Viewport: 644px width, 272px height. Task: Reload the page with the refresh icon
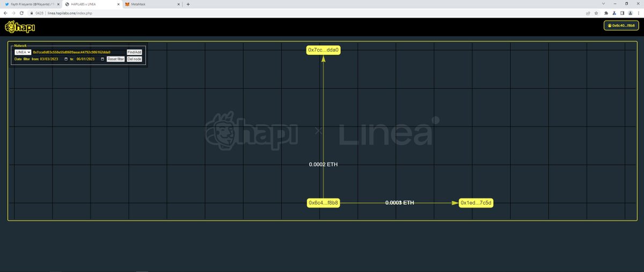pyautogui.click(x=21, y=13)
